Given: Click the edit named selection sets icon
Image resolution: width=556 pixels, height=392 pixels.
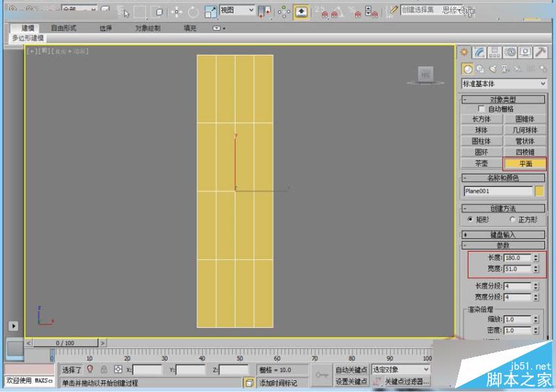Looking at the screenshot, I should click(393, 10).
